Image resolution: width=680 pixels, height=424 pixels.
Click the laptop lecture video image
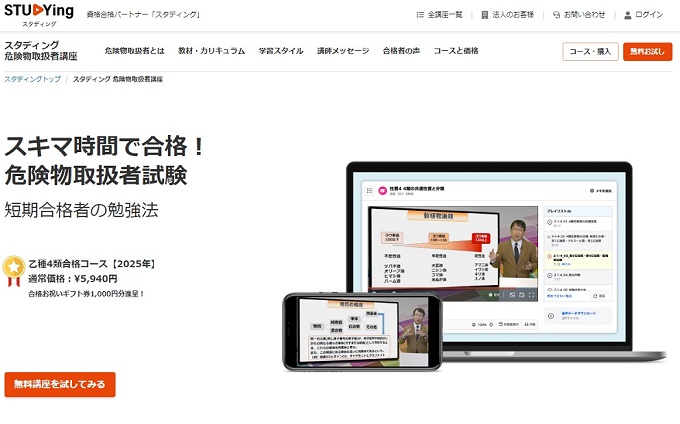point(453,253)
